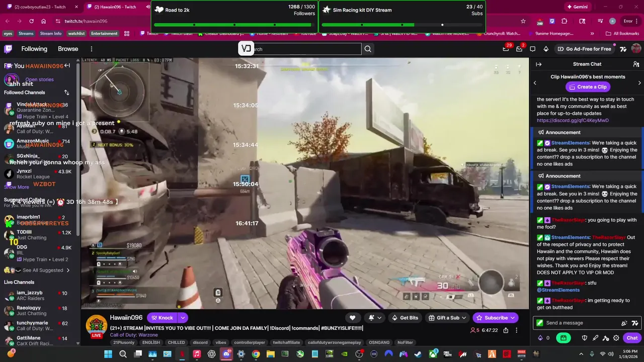
Task: Click the Bits balance icon showing 0
Action: pyautogui.click(x=544, y=338)
